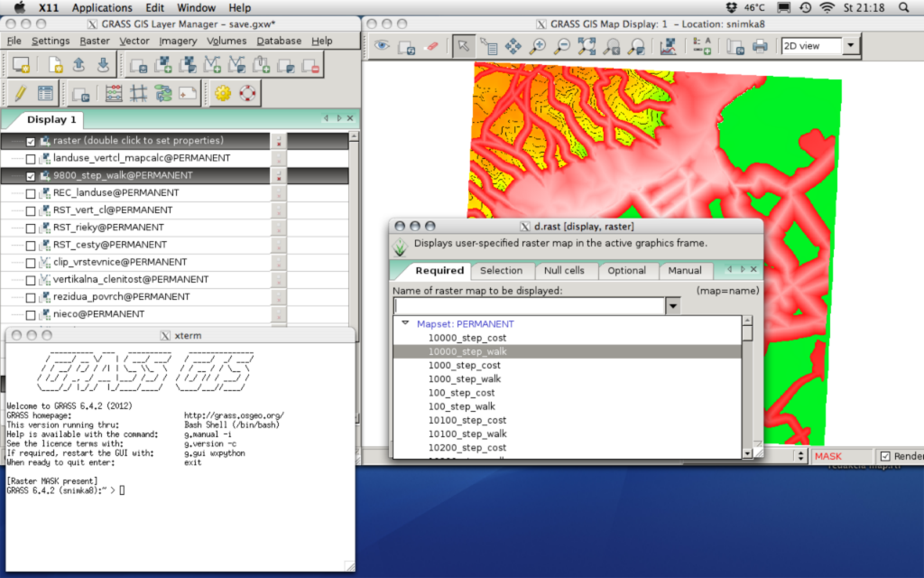
Task: Uncheck the 9800_step_walk@PERMANENT layer
Action: (32, 176)
